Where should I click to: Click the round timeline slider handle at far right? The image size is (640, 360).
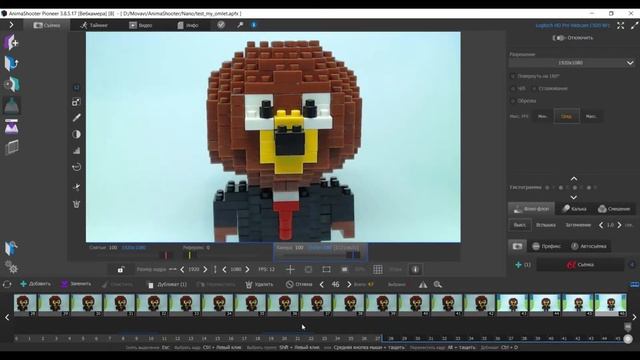(x=628, y=339)
